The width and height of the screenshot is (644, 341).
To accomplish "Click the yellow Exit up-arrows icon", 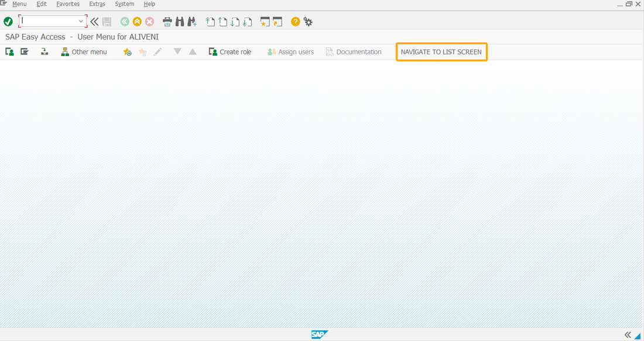I will click(137, 22).
